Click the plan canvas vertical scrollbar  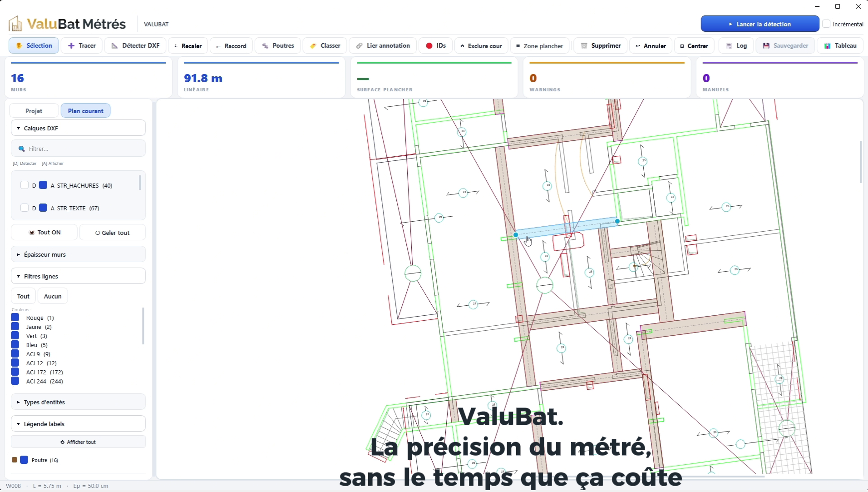point(860,162)
